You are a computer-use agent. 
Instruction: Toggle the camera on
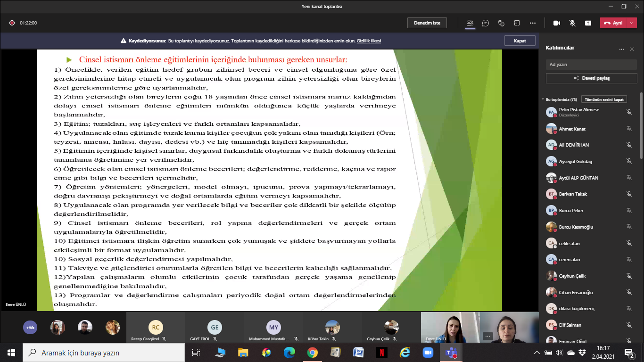[x=556, y=23]
